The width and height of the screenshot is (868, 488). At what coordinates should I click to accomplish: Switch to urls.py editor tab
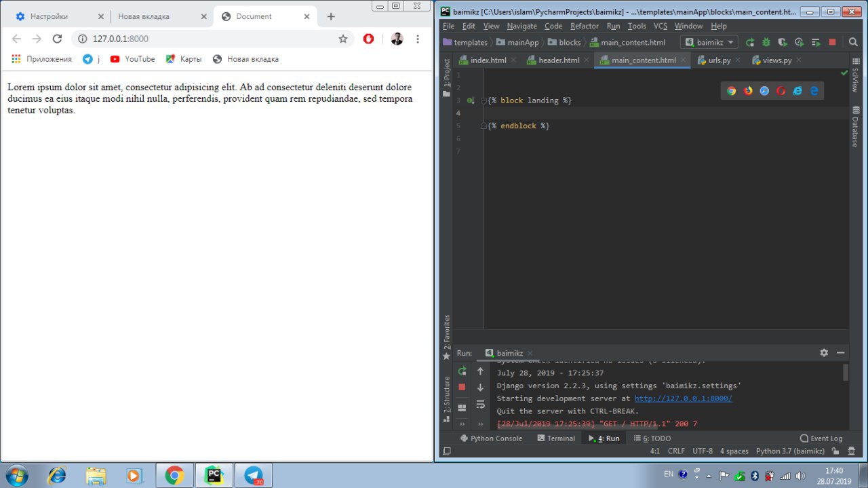[719, 60]
